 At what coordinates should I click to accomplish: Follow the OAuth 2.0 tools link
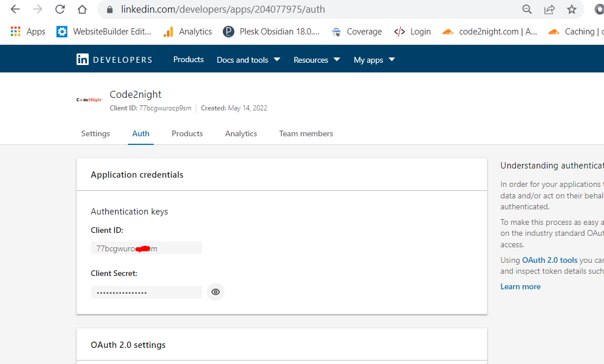point(550,260)
